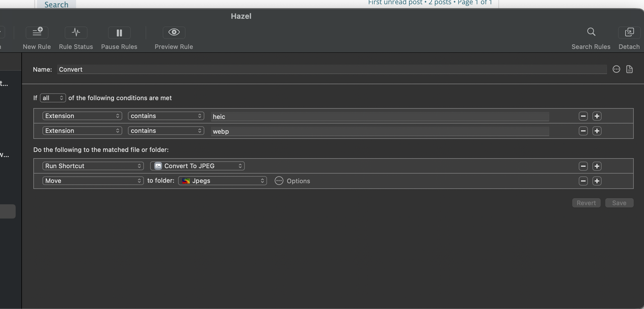The image size is (644, 309).
Task: Click 'First unread post' link in background page
Action: (x=395, y=3)
